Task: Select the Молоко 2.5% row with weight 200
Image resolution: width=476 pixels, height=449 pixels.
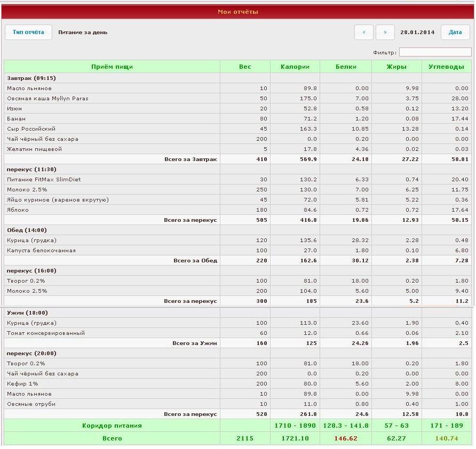Action: 237,291
